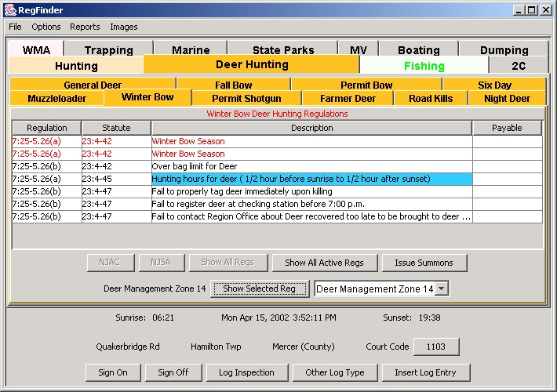This screenshot has height=392, width=557.
Task: Click the Show All Regs button
Action: pyautogui.click(x=228, y=263)
